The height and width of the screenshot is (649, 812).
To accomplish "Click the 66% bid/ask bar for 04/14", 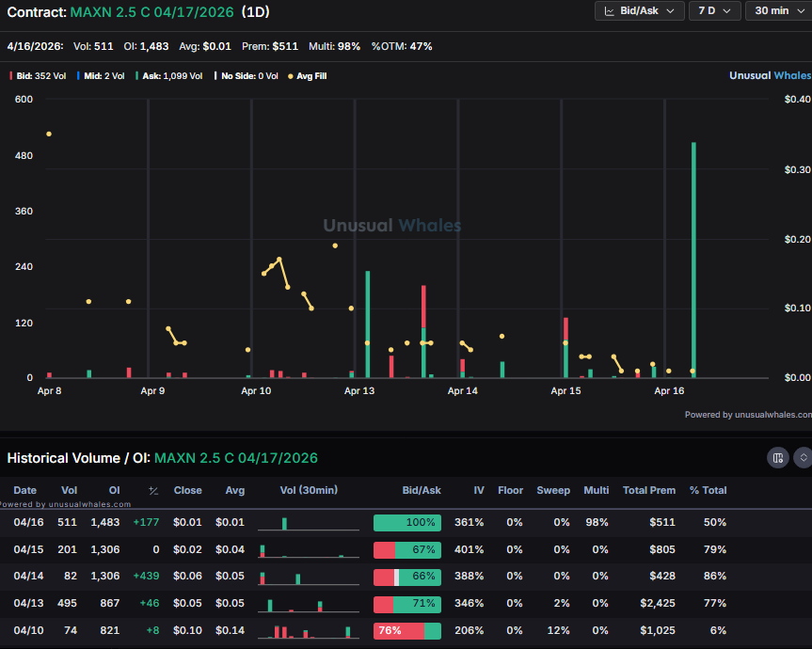I will coord(407,577).
